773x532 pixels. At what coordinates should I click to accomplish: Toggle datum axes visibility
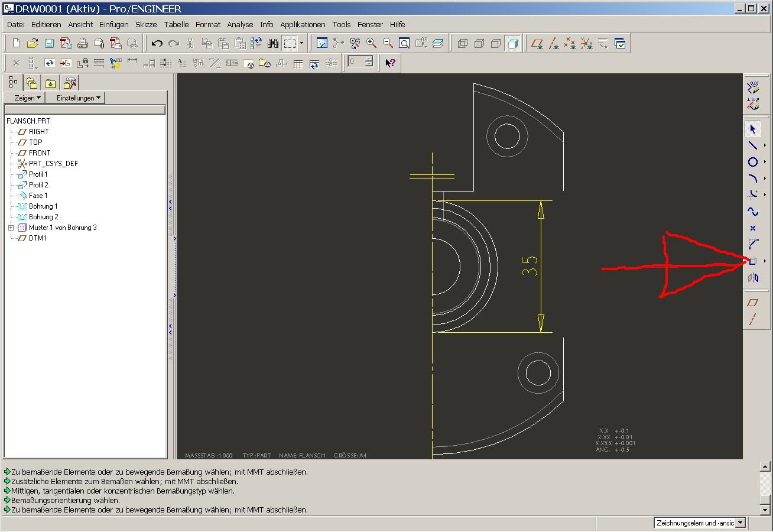point(554,43)
